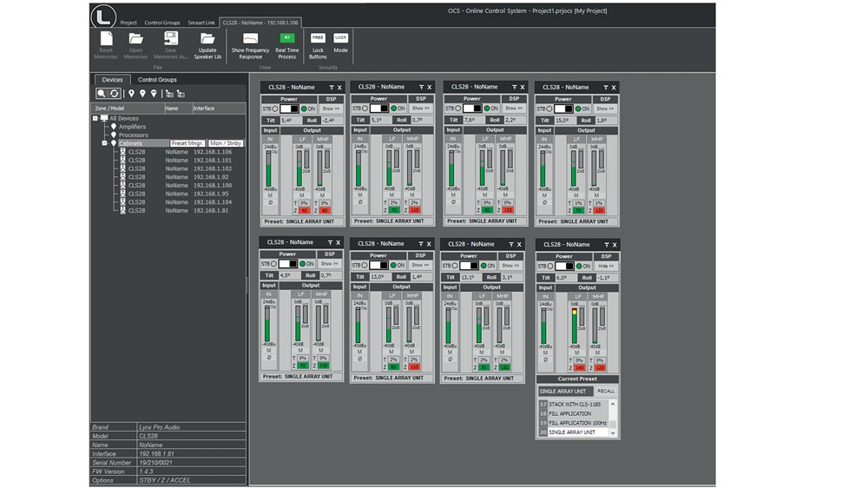
Task: Toggle power switch in Tilt 15,0° panel
Action: coord(563,109)
